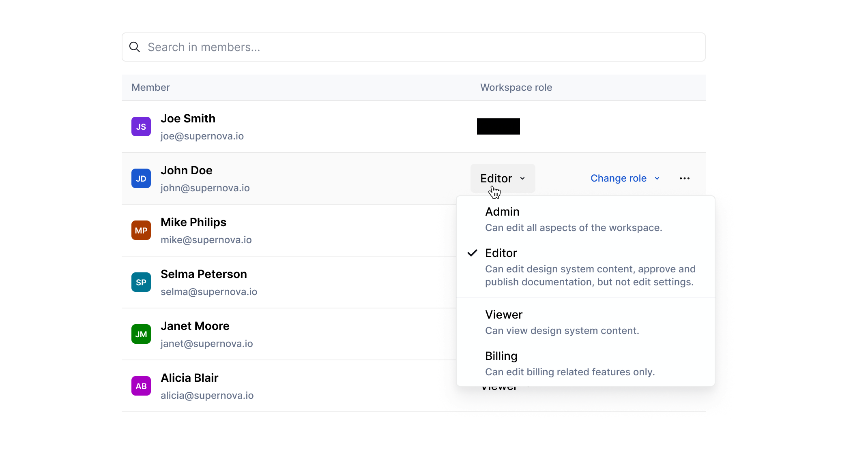Select the Viewer role option

tap(504, 314)
